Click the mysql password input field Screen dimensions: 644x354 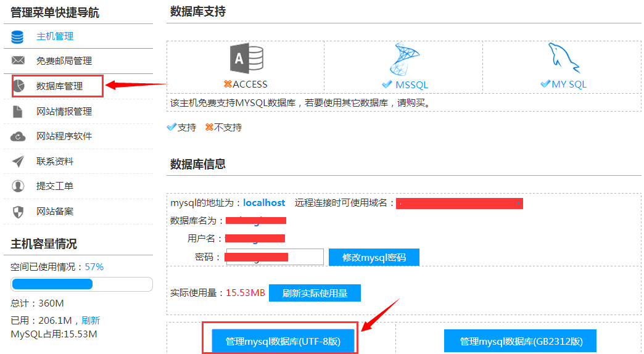point(275,257)
